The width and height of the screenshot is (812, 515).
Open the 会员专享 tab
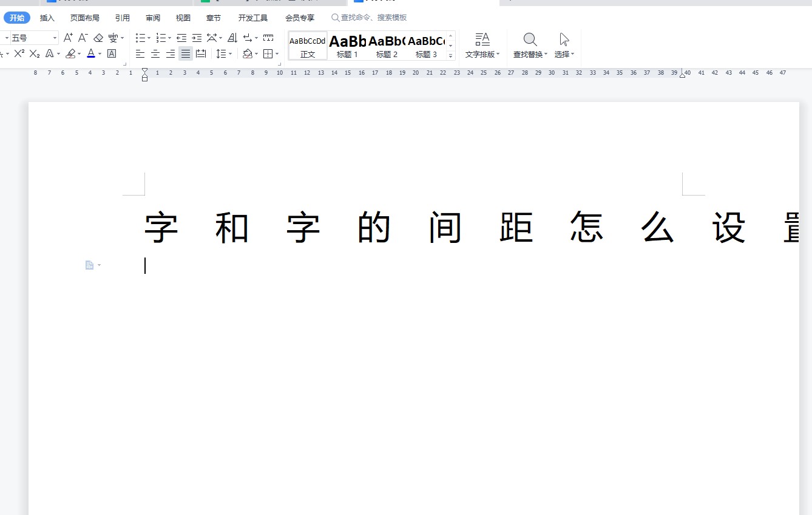click(x=300, y=18)
